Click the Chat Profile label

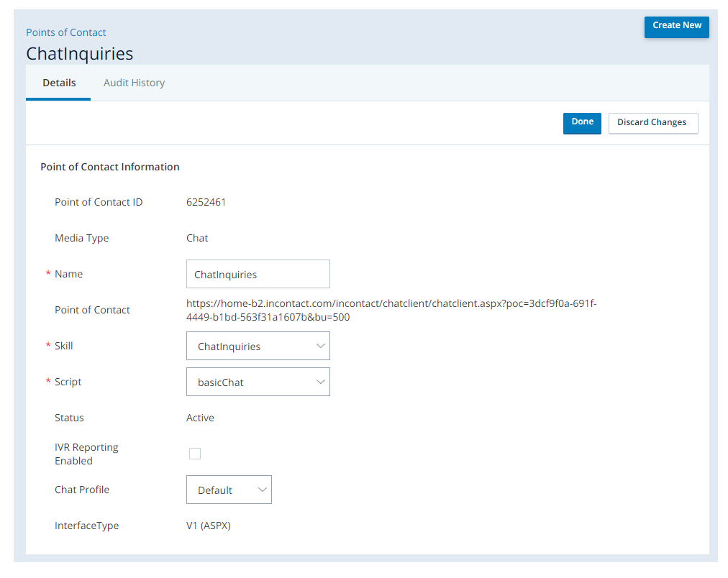tap(82, 490)
